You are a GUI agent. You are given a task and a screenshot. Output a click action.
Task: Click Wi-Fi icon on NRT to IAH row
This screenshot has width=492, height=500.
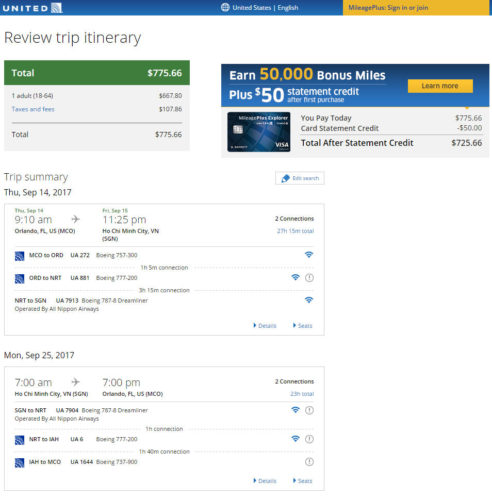coord(295,438)
